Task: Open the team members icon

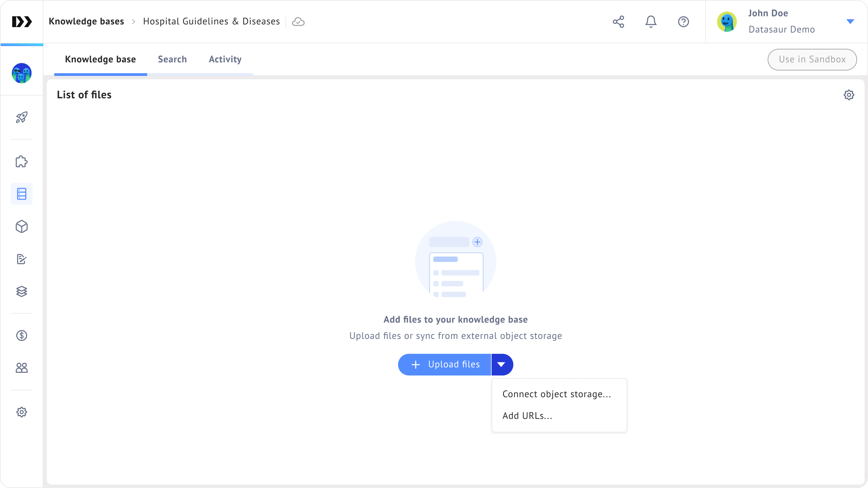Action: coord(22,368)
